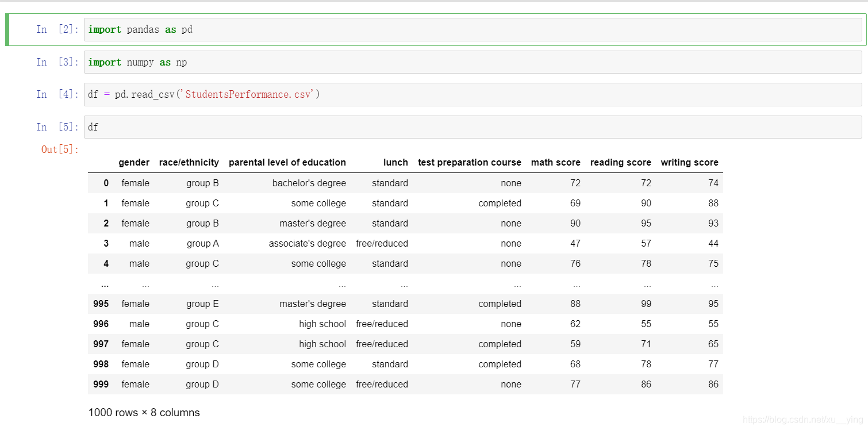868x430 pixels.
Task: Click row index 0 in the table
Action: pyautogui.click(x=106, y=183)
